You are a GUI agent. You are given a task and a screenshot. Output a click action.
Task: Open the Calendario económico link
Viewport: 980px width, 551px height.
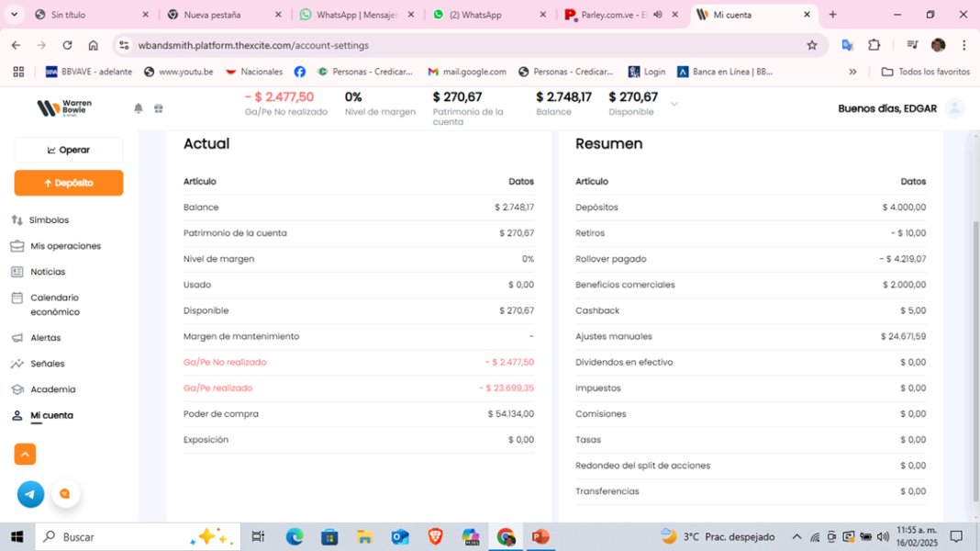point(55,305)
